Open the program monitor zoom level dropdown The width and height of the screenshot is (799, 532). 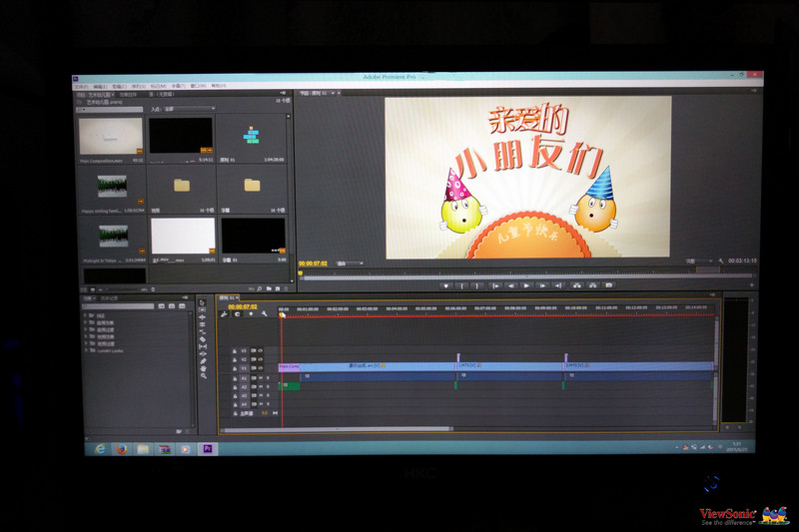click(349, 264)
